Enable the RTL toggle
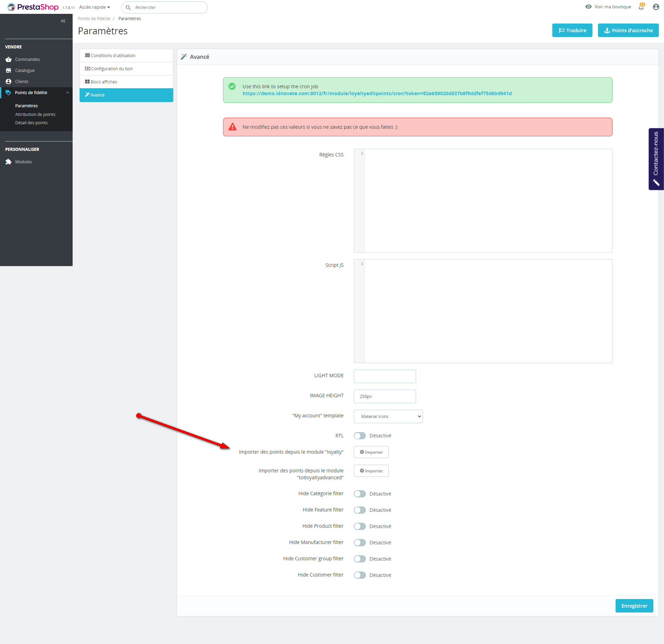Screen dimensions: 664x644 (360, 436)
